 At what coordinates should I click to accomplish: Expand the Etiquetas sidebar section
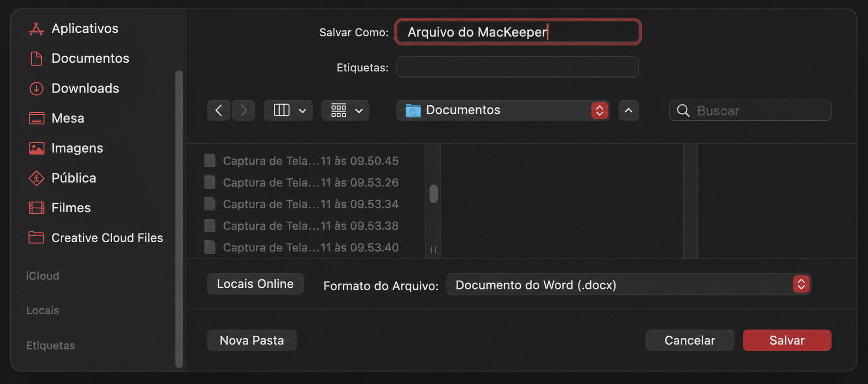tap(51, 345)
